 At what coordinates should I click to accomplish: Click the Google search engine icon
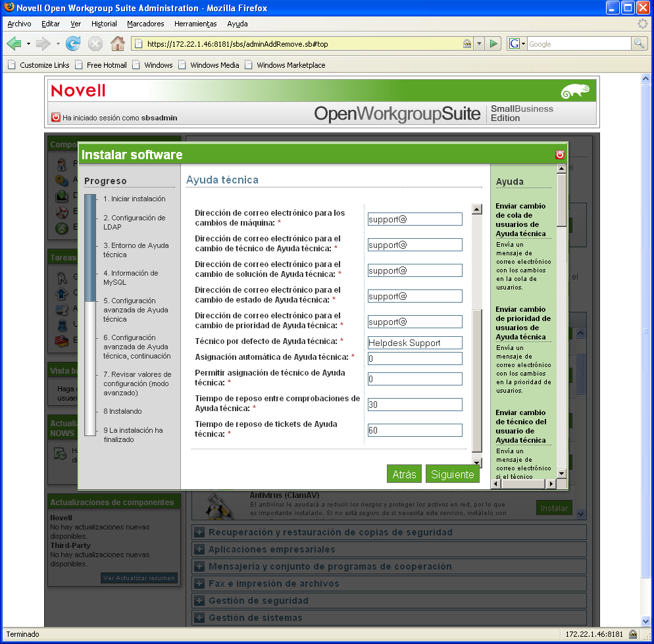click(x=515, y=43)
